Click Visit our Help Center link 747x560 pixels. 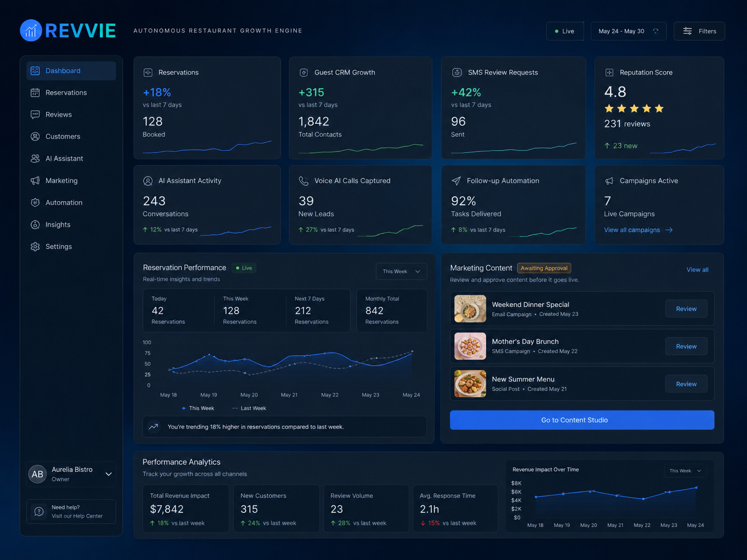(x=77, y=516)
